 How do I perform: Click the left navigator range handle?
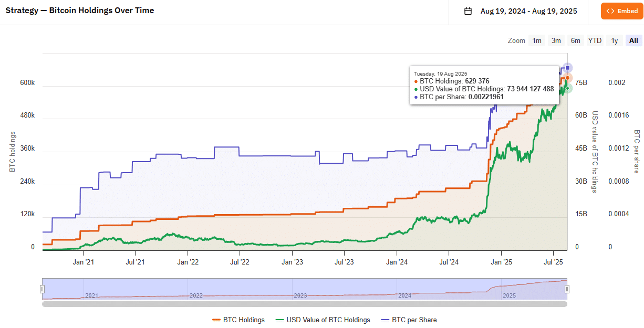point(43,289)
